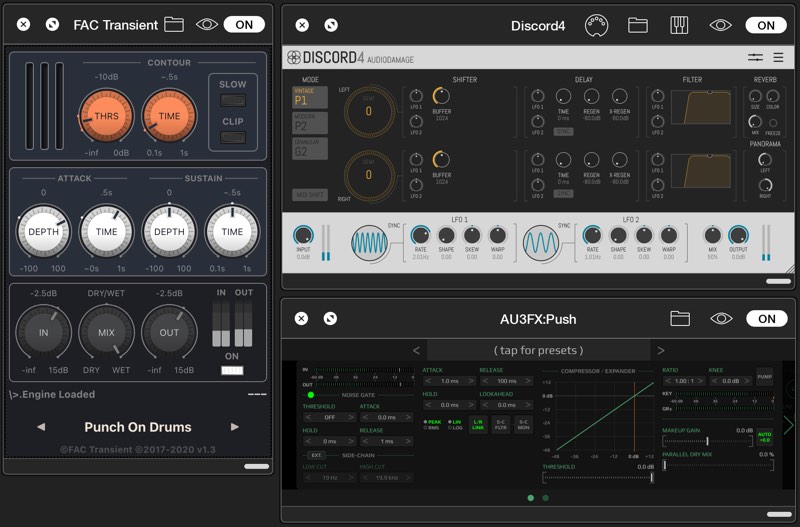This screenshot has height=527, width=800.
Task: Increase the compressor RATIO value arrow
Action: coord(701,381)
